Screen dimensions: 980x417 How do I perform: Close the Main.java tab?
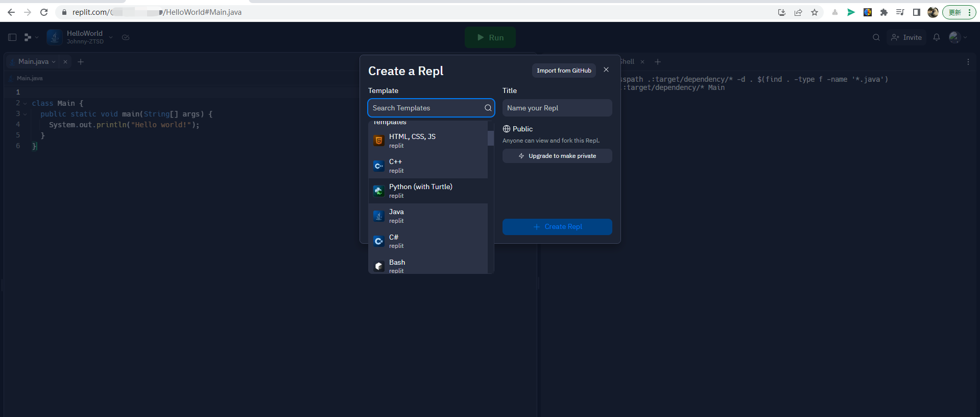(x=65, y=62)
